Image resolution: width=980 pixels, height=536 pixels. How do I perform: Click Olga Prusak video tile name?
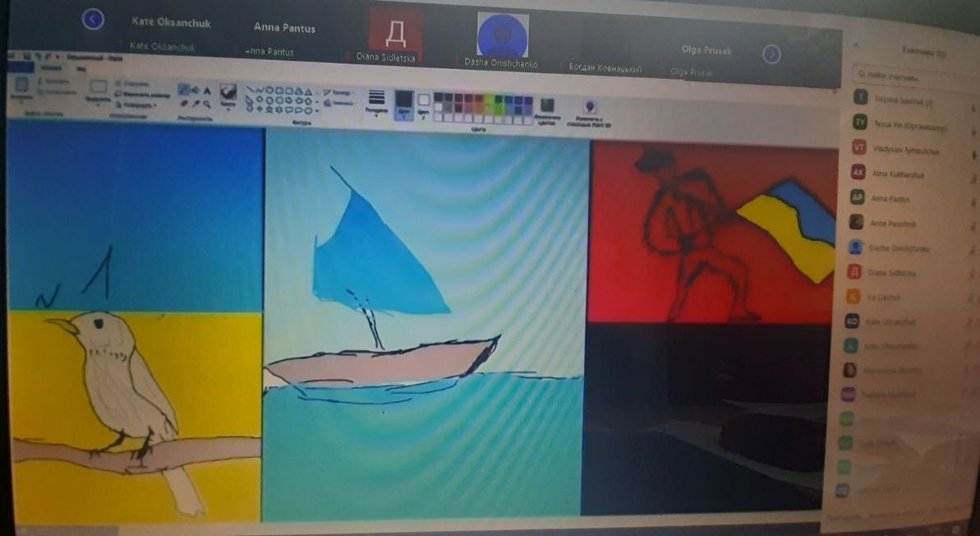(x=706, y=50)
